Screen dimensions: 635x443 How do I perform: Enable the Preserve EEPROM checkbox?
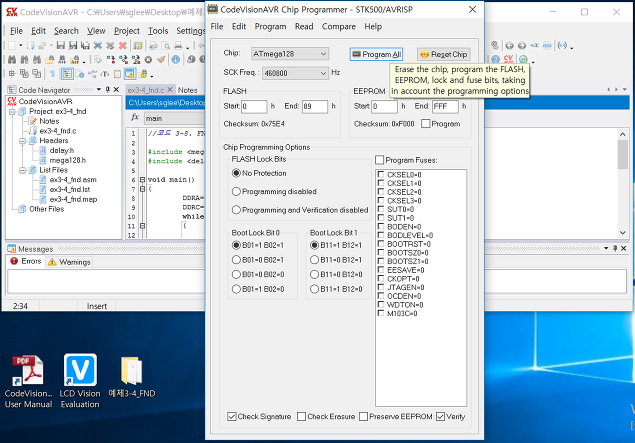(363, 416)
